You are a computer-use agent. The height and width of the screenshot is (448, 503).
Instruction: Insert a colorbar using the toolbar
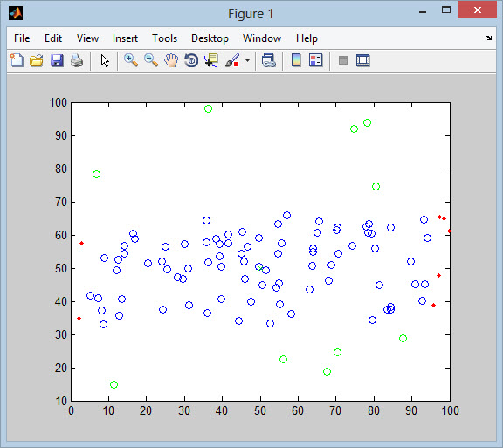click(x=296, y=60)
